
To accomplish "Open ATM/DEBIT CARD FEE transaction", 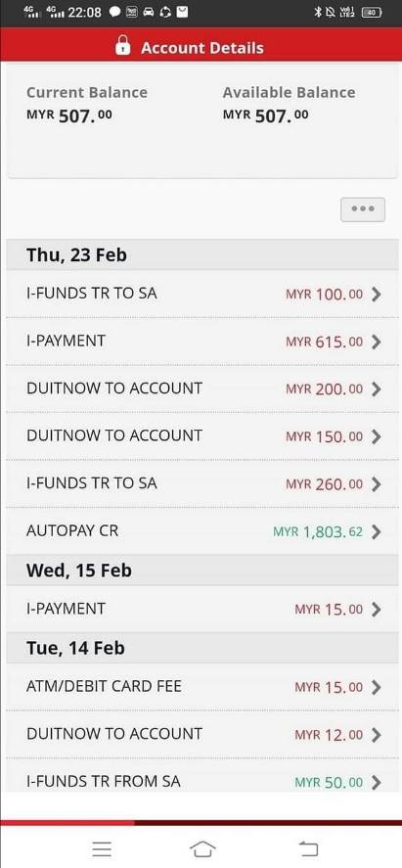I will click(x=202, y=687).
